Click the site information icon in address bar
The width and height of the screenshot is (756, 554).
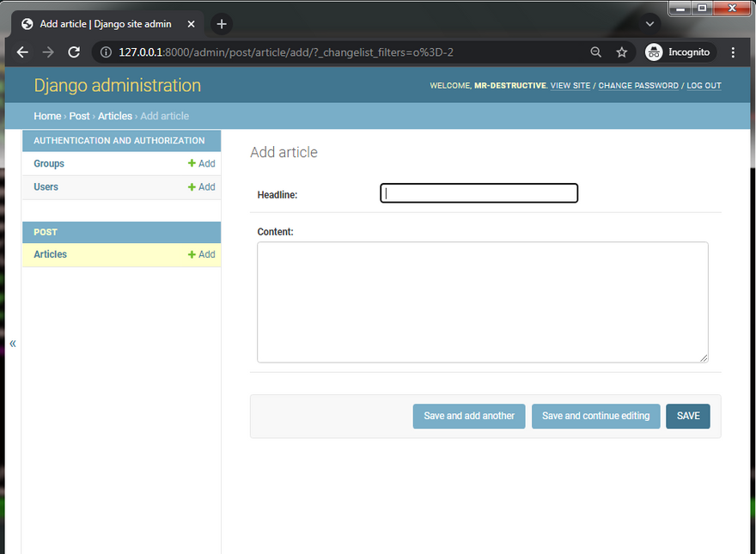pos(106,52)
